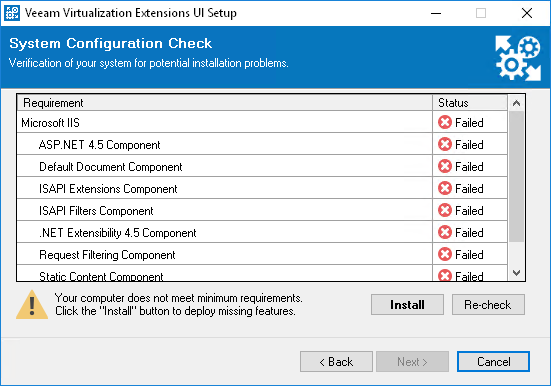
Task: Click the failed icon for .NET Extensibility 4.5
Action: [x=445, y=232]
